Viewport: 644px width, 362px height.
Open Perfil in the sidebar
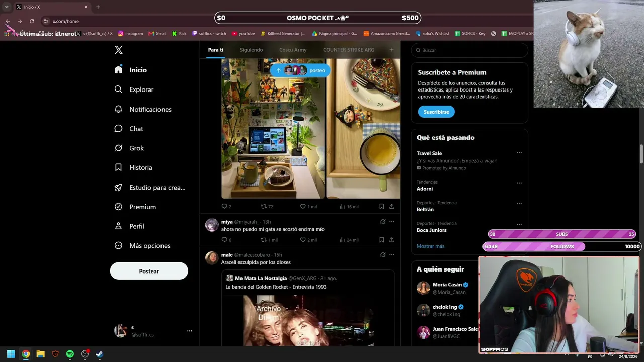click(129, 226)
